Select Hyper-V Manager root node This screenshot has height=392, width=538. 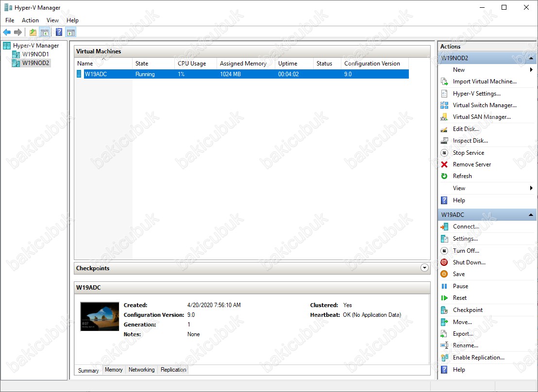point(35,46)
